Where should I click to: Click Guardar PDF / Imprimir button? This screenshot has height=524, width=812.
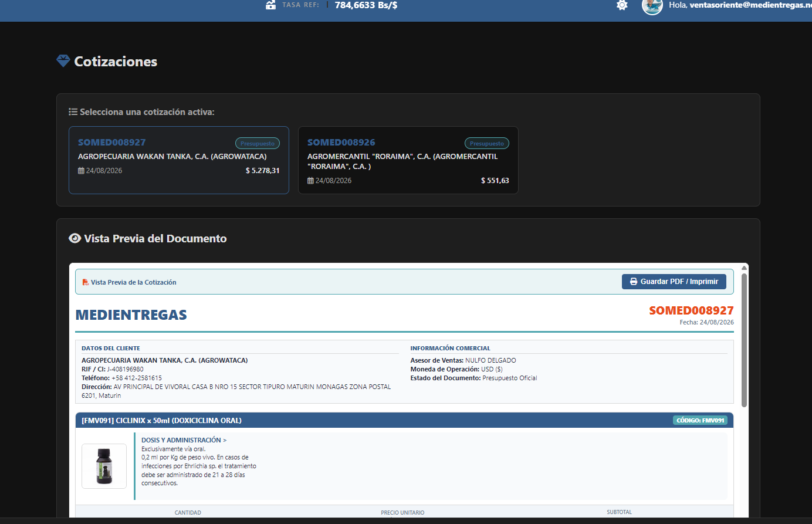pyautogui.click(x=674, y=282)
